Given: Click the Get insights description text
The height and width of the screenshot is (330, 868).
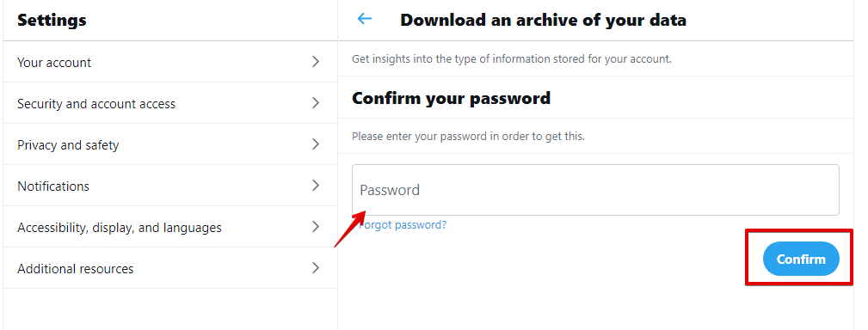Looking at the screenshot, I should click(x=512, y=58).
